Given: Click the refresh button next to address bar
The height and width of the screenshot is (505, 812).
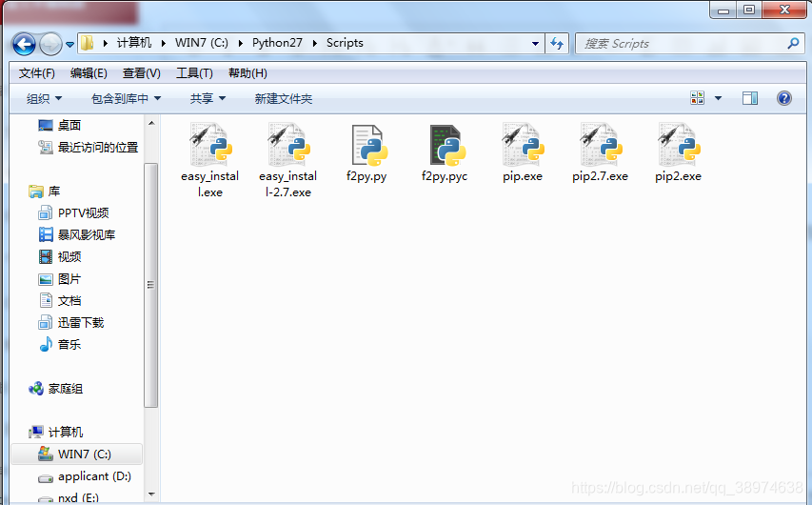Looking at the screenshot, I should tap(557, 44).
